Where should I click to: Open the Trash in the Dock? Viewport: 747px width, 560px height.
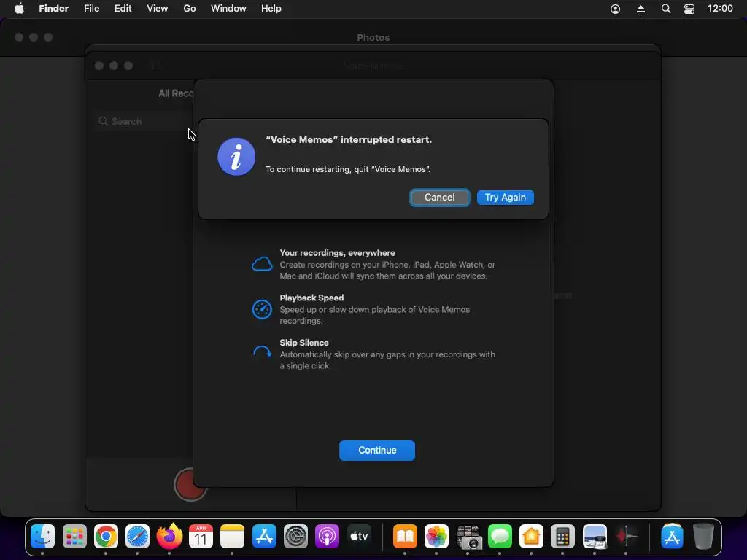703,537
